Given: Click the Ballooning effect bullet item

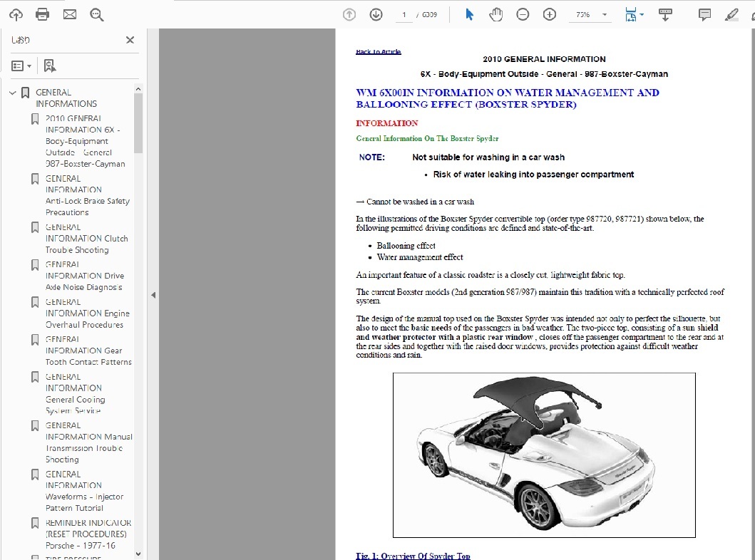Looking at the screenshot, I should point(406,245).
